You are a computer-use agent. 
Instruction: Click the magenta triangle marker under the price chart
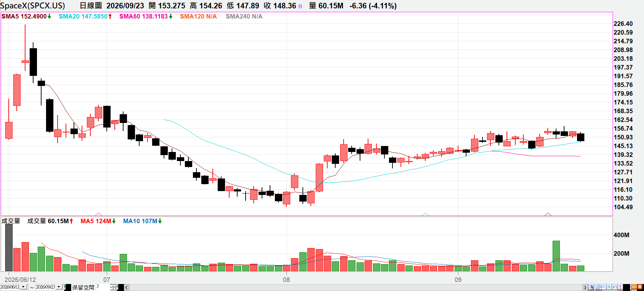99,214
